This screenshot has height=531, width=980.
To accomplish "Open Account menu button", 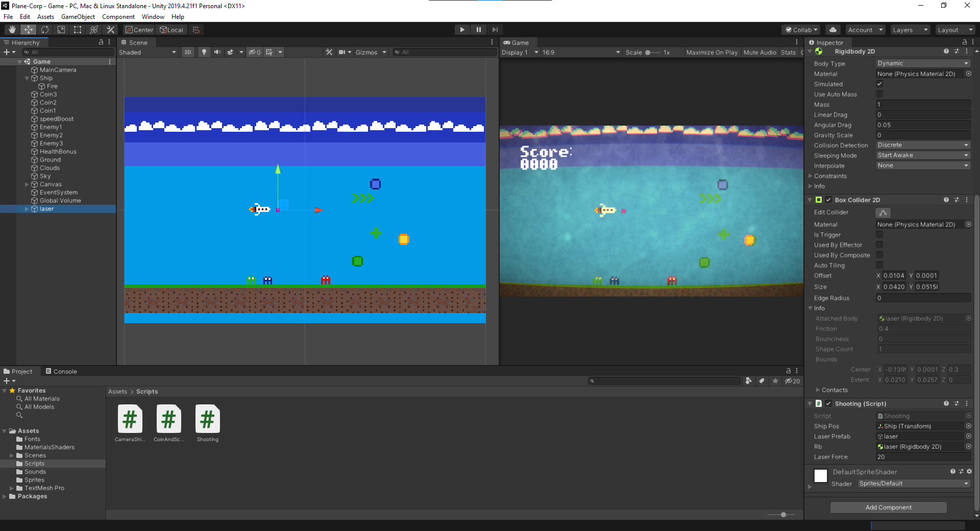I will tap(865, 30).
